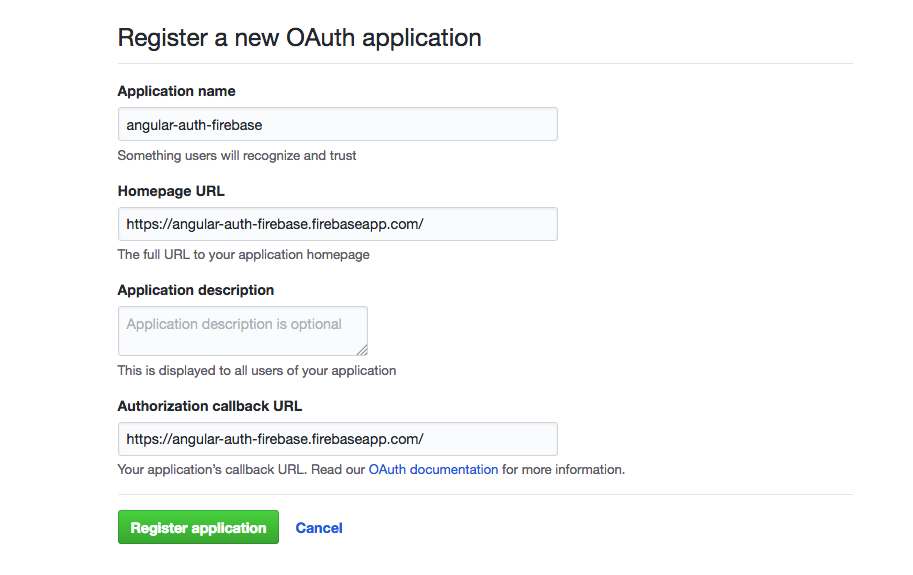Click the 'for more information' text after link
This screenshot has width=913, height=575.
pyautogui.click(x=563, y=470)
